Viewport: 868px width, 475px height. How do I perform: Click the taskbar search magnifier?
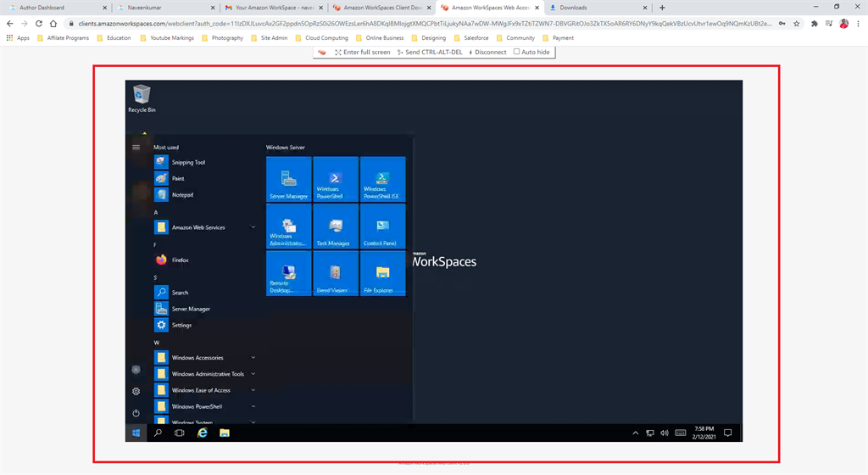point(158,433)
